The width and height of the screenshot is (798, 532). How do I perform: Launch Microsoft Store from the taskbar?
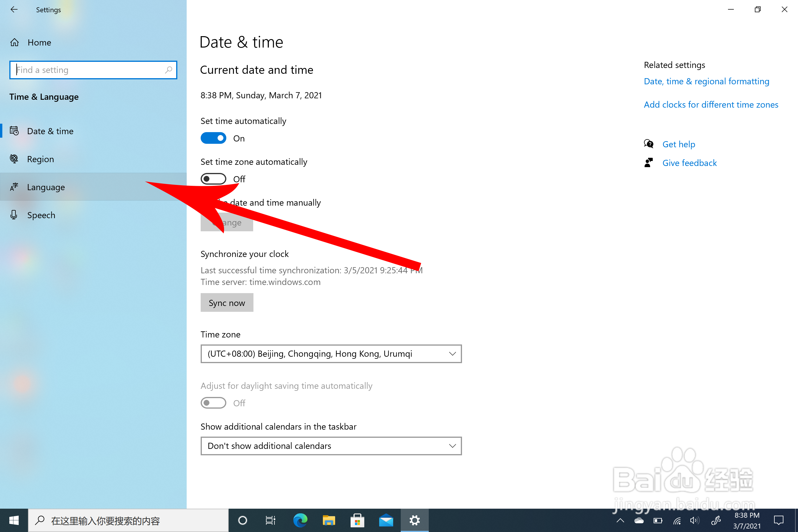click(357, 520)
